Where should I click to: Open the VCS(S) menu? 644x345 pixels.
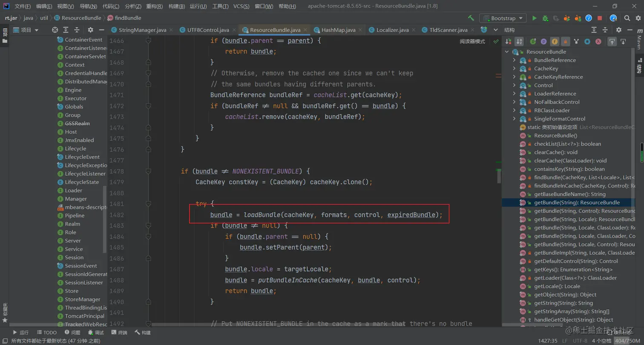pyautogui.click(x=242, y=6)
